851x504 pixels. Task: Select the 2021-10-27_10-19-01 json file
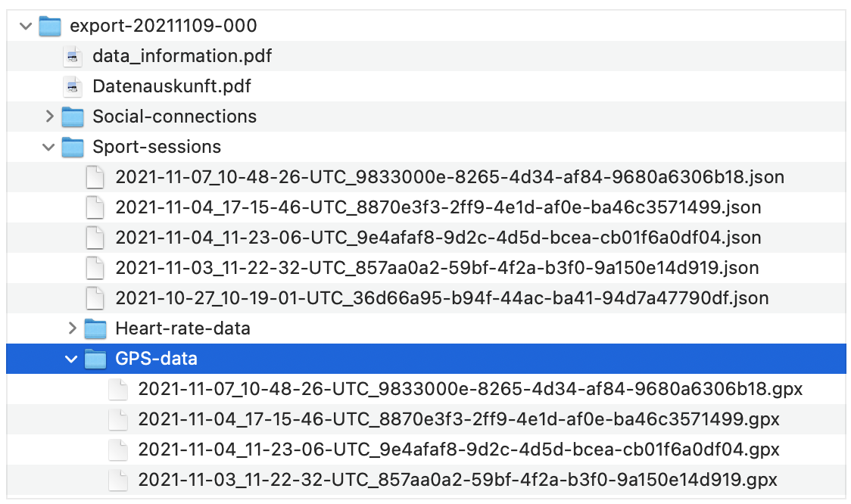441,298
